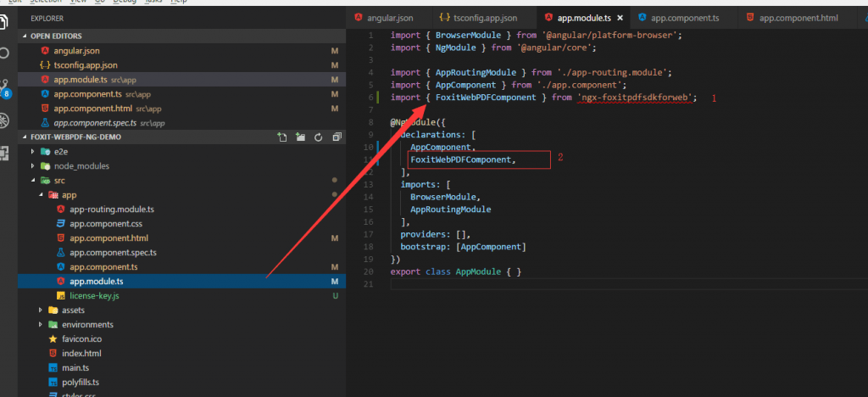Select the highlighted app.module.ts in the app folder

(x=181, y=282)
